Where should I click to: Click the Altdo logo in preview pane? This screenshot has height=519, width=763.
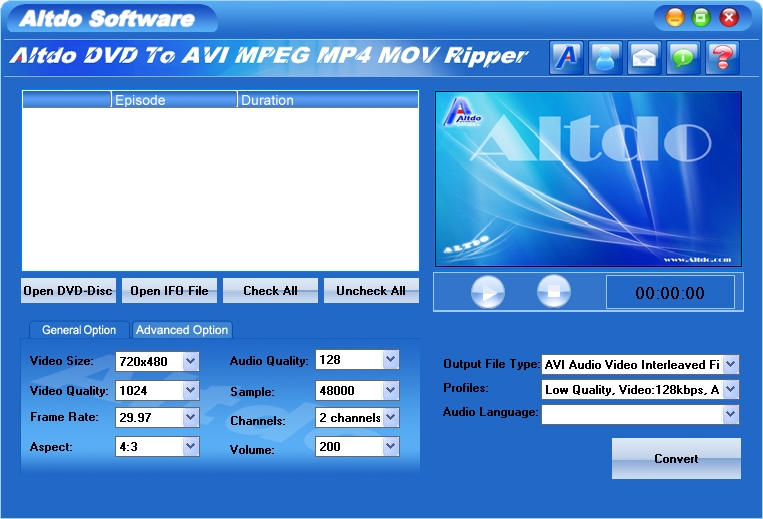[462, 113]
